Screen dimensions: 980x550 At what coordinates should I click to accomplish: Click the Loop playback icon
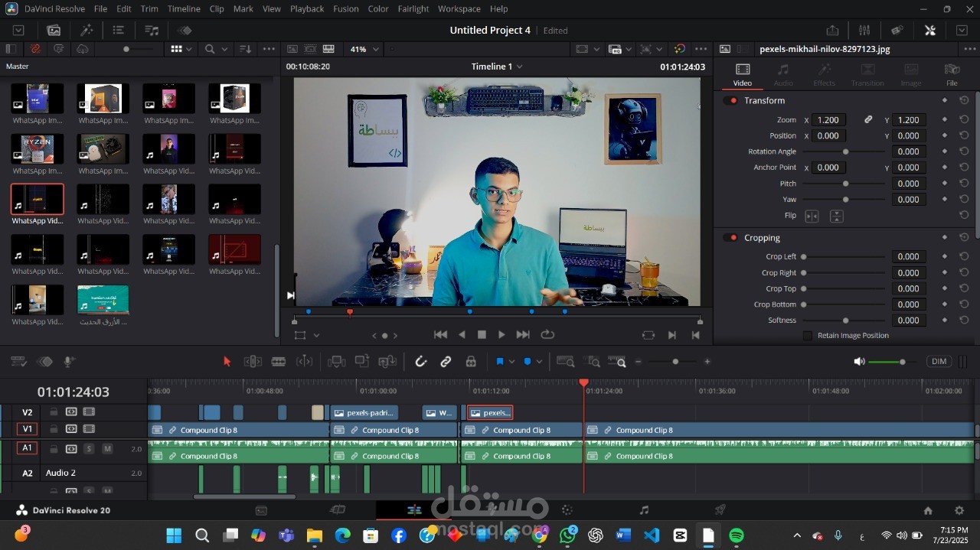[547, 334]
